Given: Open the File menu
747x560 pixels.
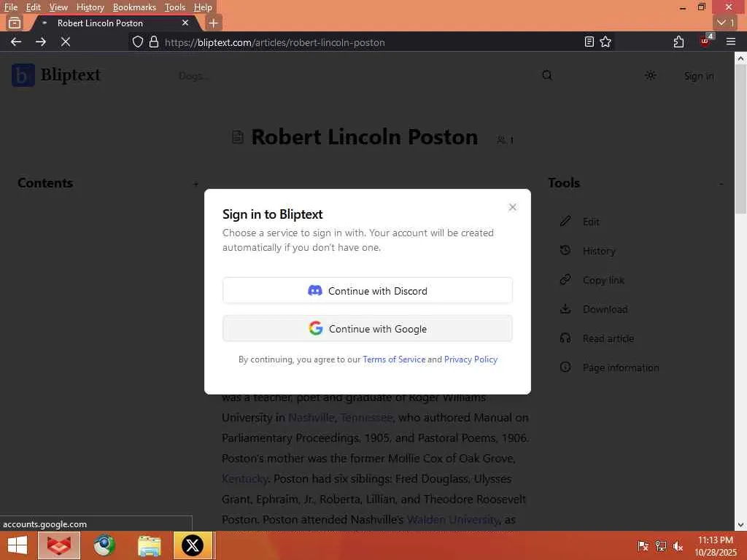Looking at the screenshot, I should [x=10, y=7].
